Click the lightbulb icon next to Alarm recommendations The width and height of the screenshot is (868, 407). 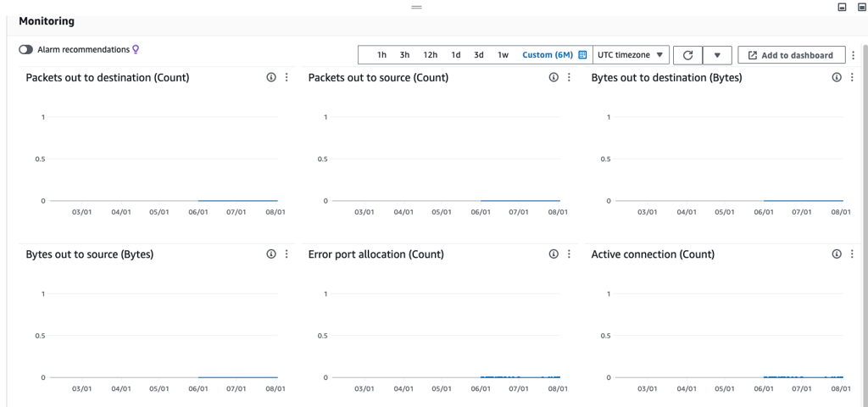coord(136,50)
